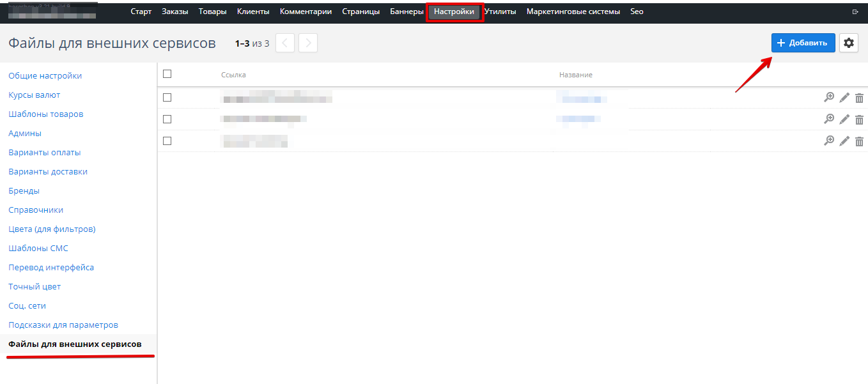Screen dimensions: 868x384
Task: Toggle the select-all checkbox in table header
Action: point(167,74)
